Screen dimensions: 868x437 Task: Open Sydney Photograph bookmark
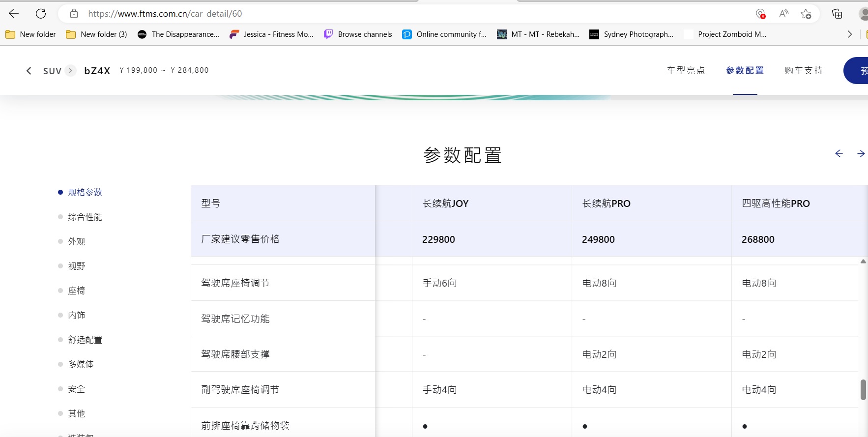(x=632, y=34)
